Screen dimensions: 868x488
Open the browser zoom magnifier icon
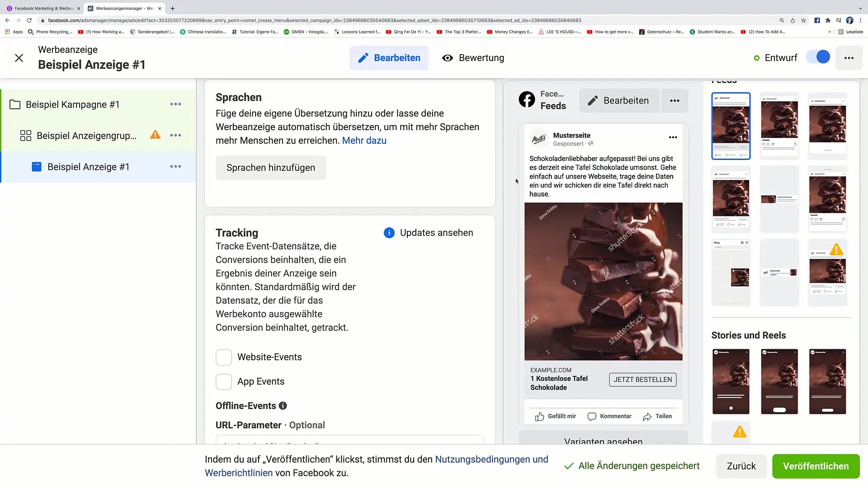(x=782, y=20)
